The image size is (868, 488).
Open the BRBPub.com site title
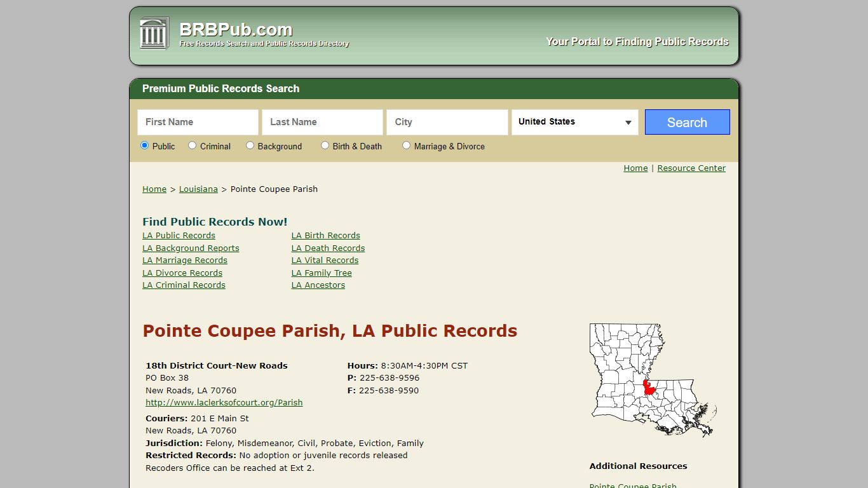[236, 29]
